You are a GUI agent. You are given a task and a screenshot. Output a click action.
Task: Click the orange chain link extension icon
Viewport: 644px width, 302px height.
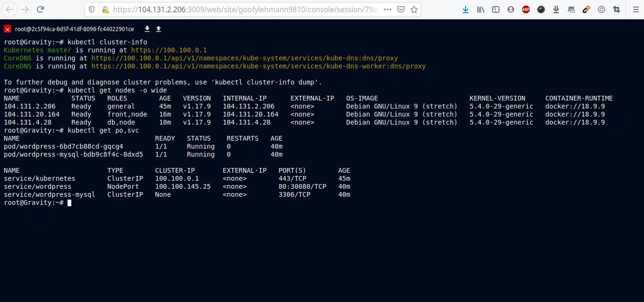[x=586, y=9]
